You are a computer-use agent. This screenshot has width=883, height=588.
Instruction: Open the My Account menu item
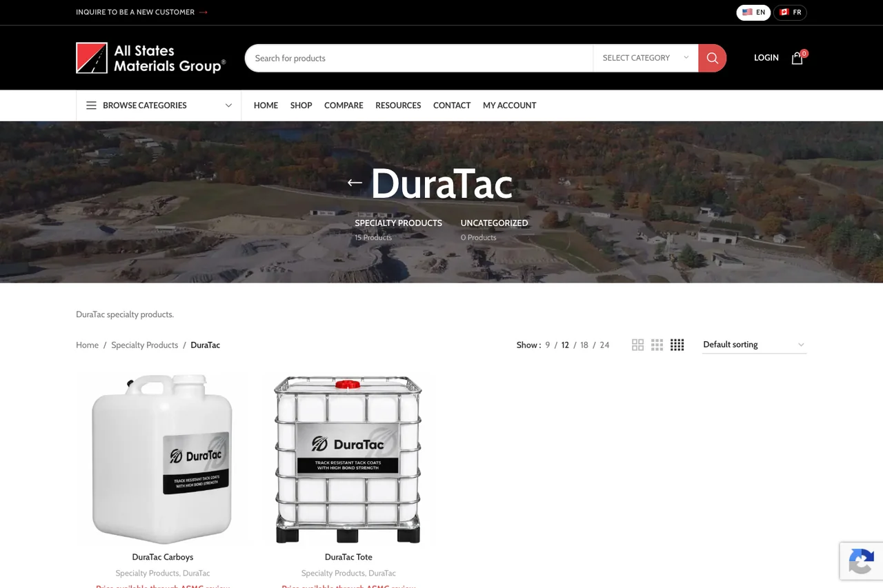point(509,105)
